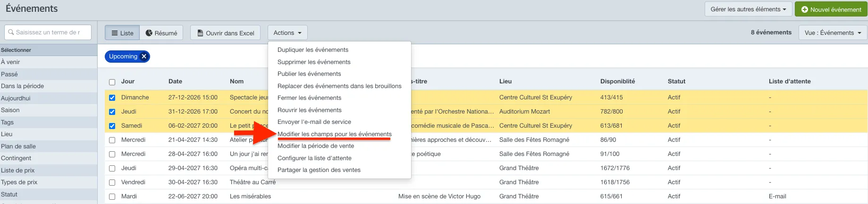The width and height of the screenshot is (868, 204).
Task: Toggle the select-all checkbox in table header
Action: [112, 82]
